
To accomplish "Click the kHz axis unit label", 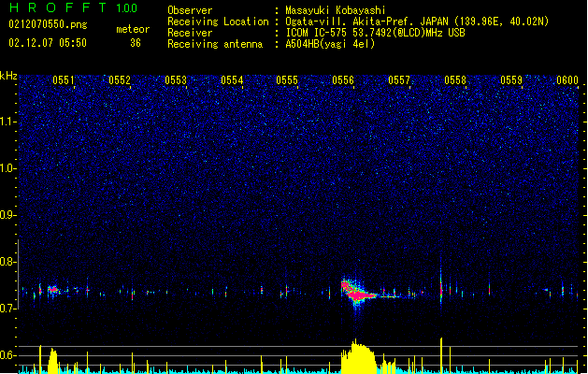I will tap(8, 76).
